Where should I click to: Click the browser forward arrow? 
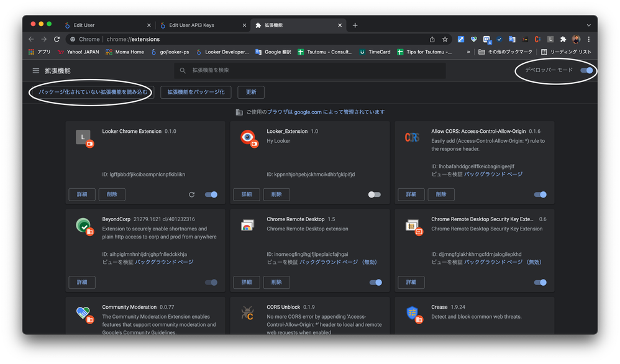click(44, 39)
